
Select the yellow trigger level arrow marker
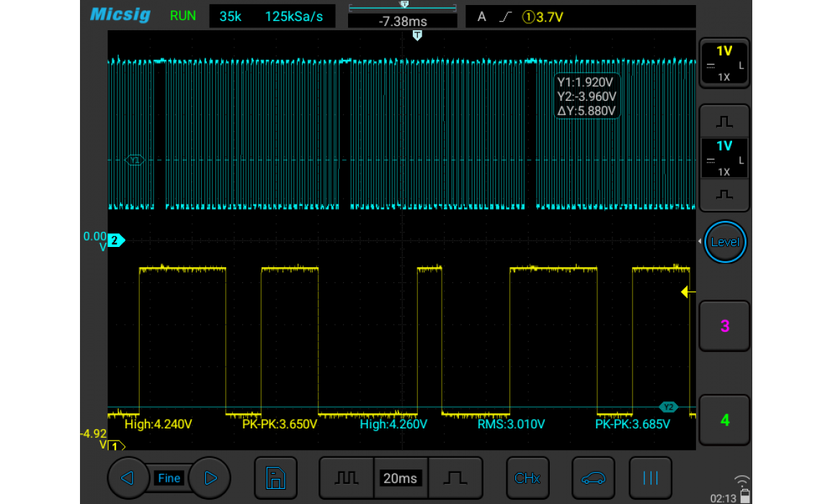coord(688,292)
